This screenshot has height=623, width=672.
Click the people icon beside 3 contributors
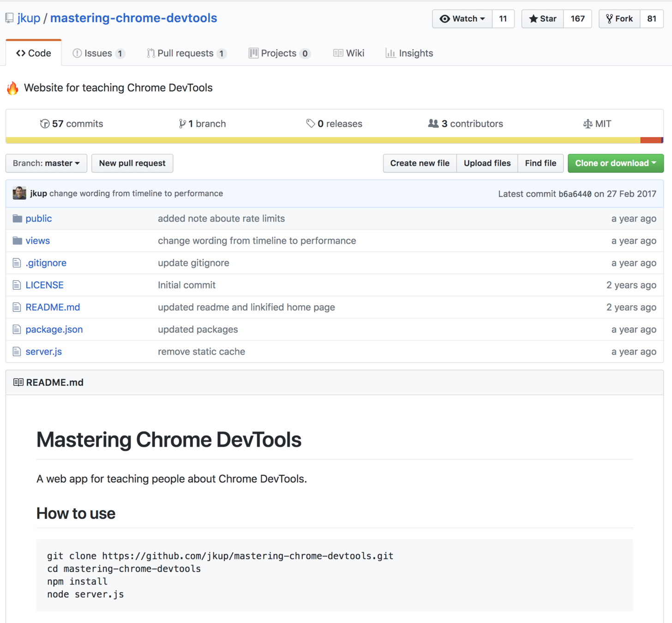pyautogui.click(x=433, y=123)
